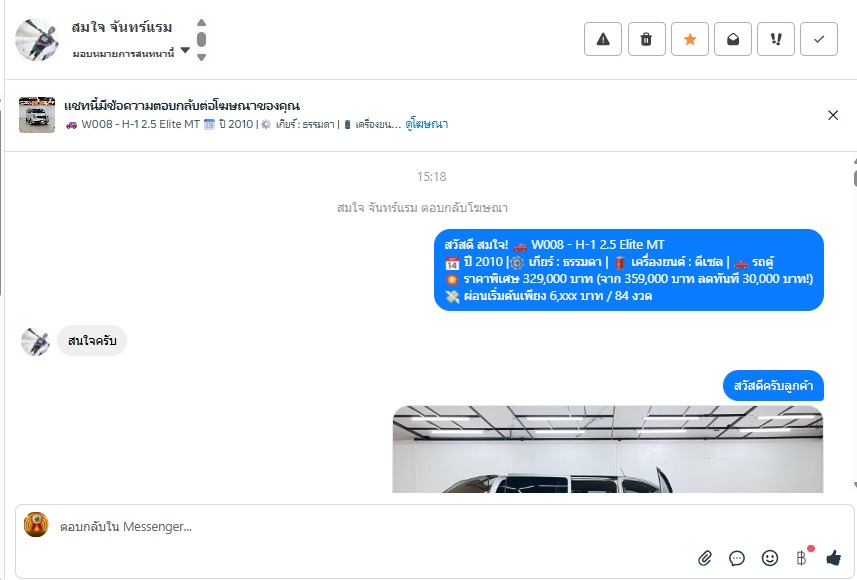Send a thumbs-up like
This screenshot has width=857, height=580.
[833, 558]
